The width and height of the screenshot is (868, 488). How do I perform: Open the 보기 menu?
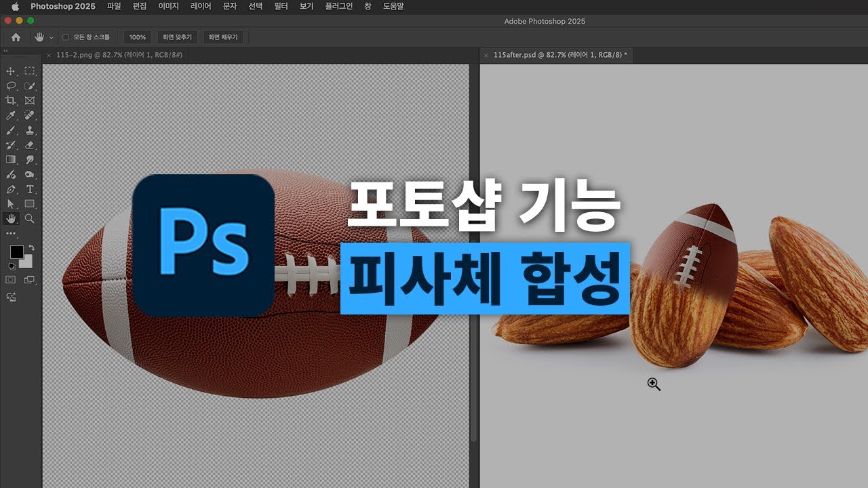click(x=307, y=6)
